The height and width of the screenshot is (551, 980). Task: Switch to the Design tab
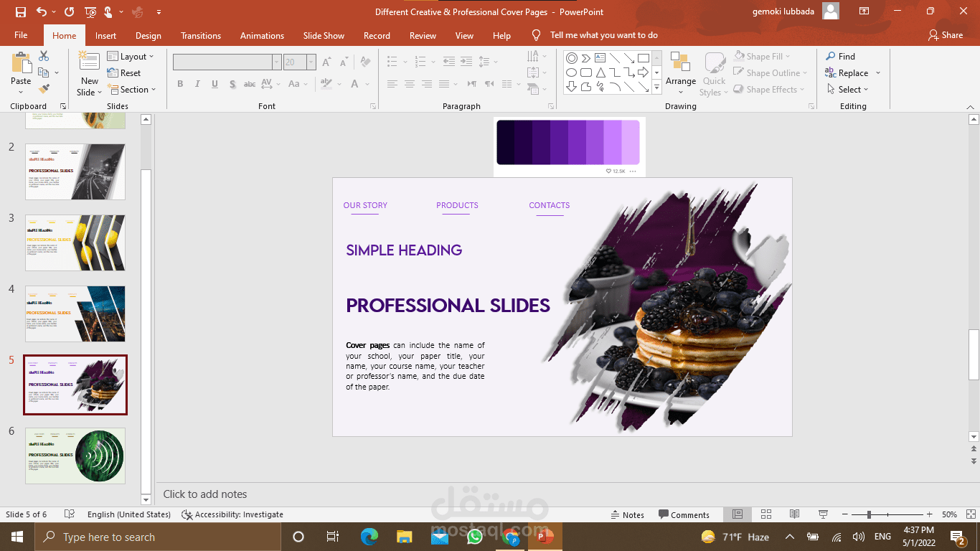tap(149, 35)
